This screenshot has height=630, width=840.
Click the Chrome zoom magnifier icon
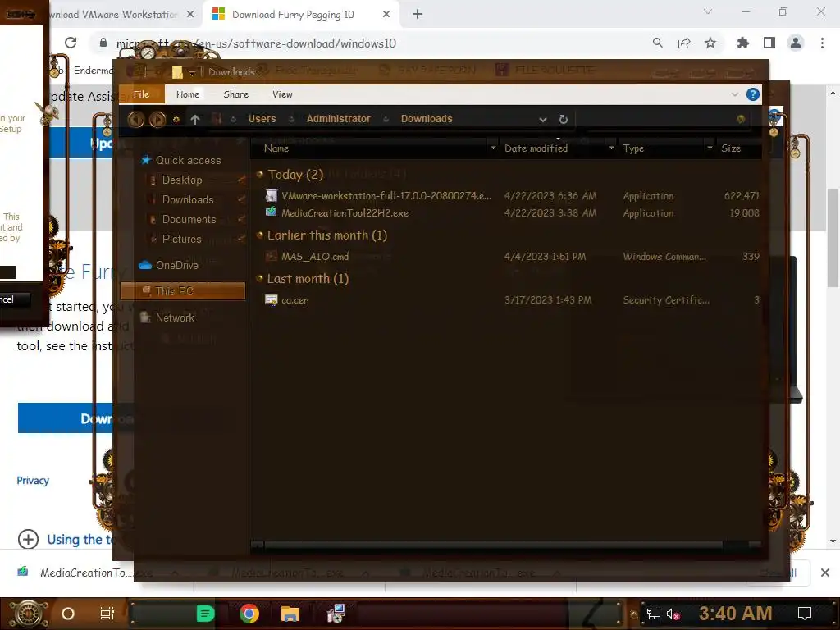pyautogui.click(x=657, y=43)
